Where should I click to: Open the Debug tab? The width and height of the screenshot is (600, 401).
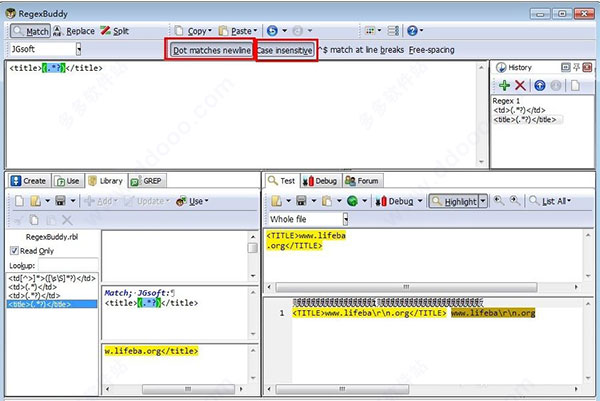320,181
